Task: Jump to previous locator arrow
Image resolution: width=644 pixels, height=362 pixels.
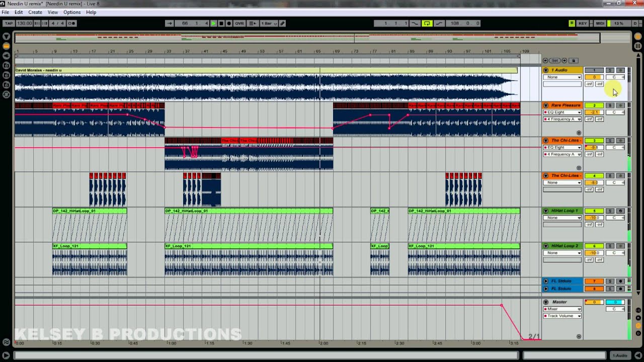Action: click(x=545, y=60)
